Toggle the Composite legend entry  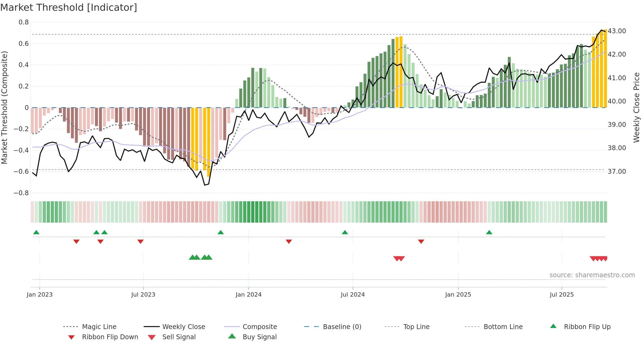250,327
